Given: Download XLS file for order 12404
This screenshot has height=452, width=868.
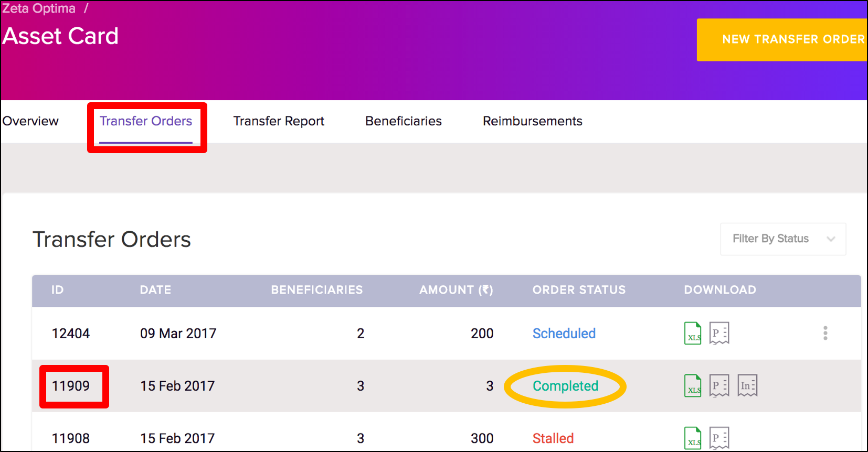Looking at the screenshot, I should tap(693, 333).
